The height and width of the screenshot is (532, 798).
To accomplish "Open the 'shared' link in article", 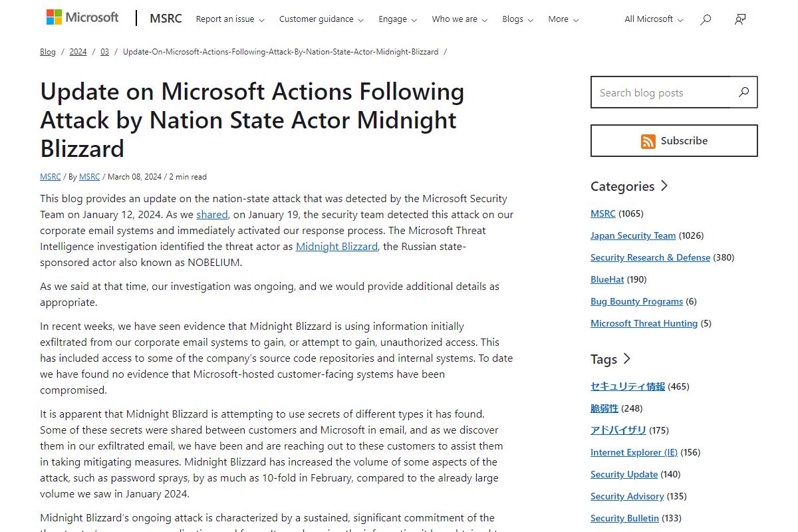I will pyautogui.click(x=212, y=215).
